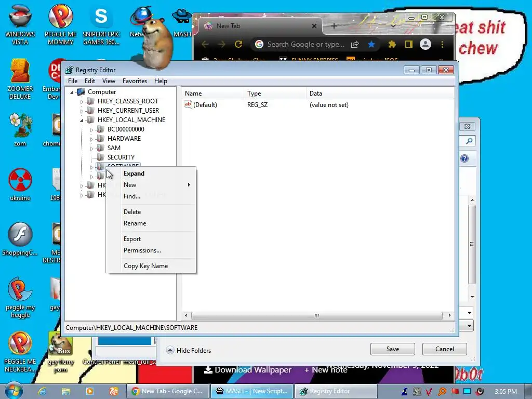
Task: Click Cancel in the dialog behind
Action: (x=445, y=349)
